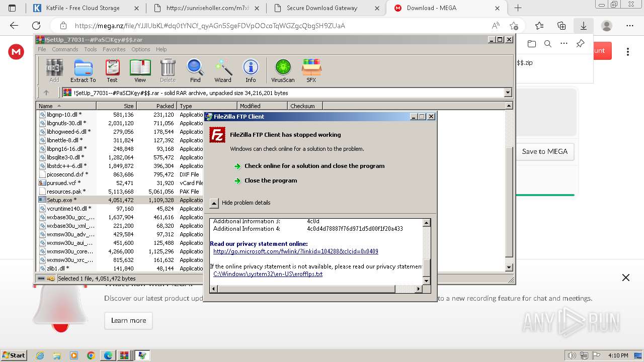
Task: Open the erofflps.txt privacy file link
Action: click(x=268, y=274)
